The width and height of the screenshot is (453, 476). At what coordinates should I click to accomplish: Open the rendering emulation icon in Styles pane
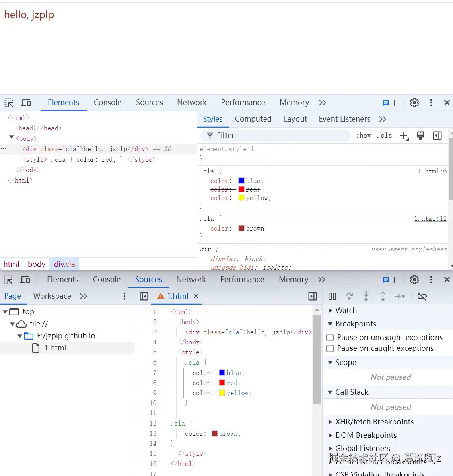[x=420, y=136]
